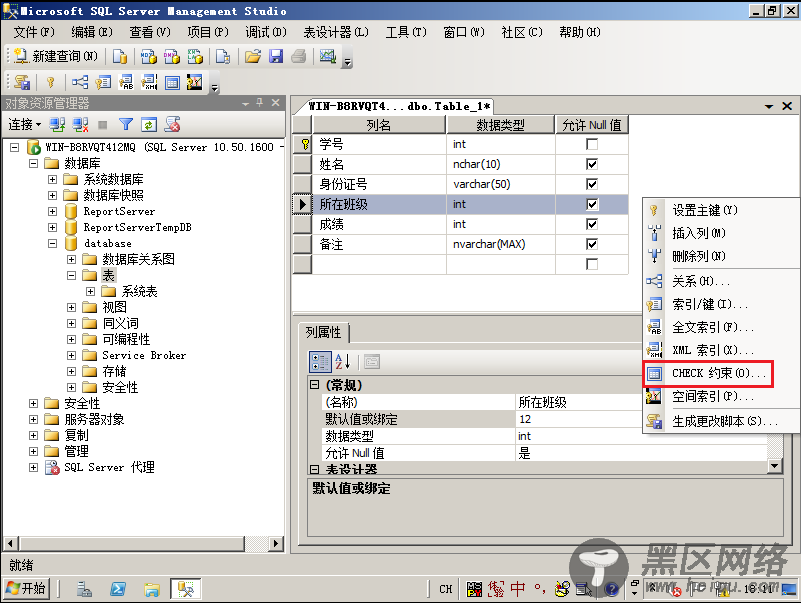801x603 pixels.
Task: Collapse the 表 node
Action: pos(72,275)
